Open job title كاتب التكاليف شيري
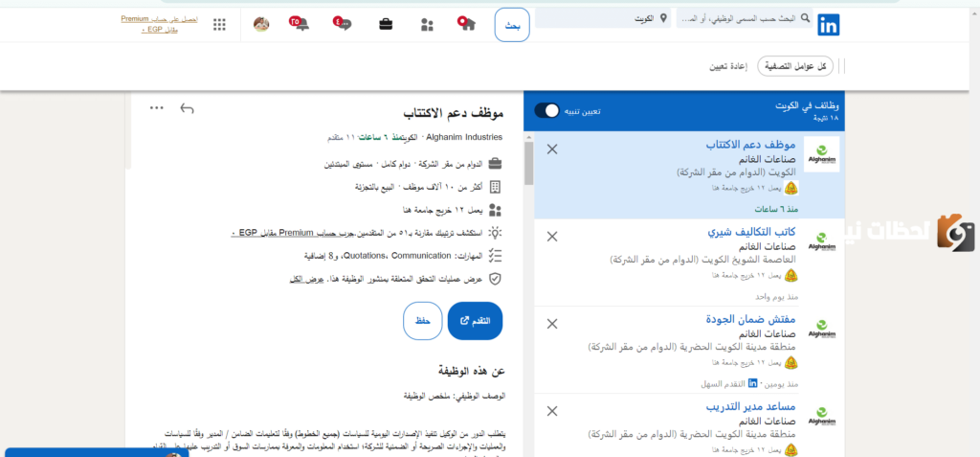 point(751,232)
